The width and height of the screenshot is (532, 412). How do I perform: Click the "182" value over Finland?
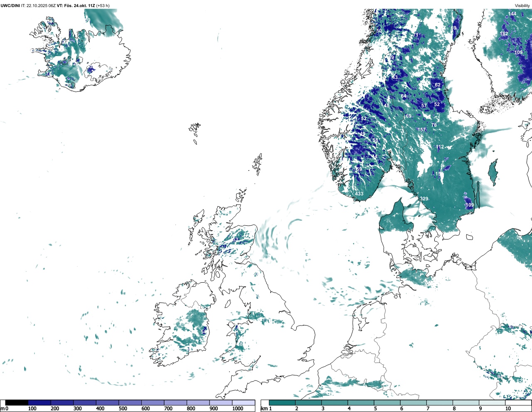[504, 34]
